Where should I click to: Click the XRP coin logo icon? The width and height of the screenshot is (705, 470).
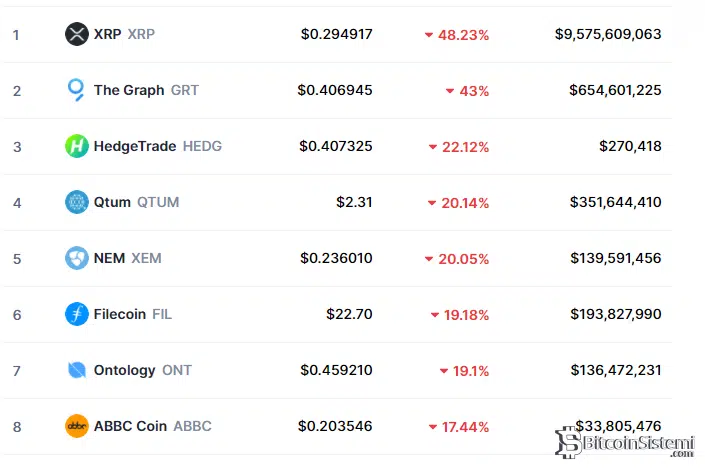coord(77,34)
